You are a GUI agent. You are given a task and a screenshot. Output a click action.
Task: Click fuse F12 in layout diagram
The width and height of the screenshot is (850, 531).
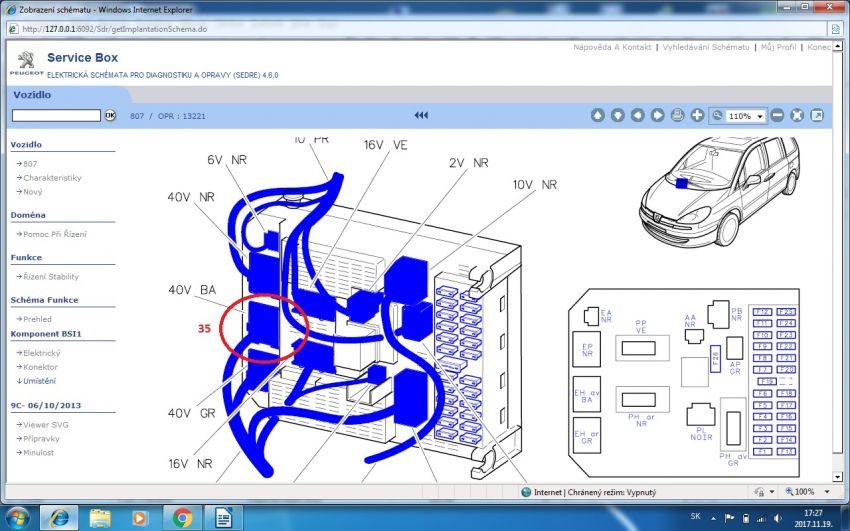(762, 312)
